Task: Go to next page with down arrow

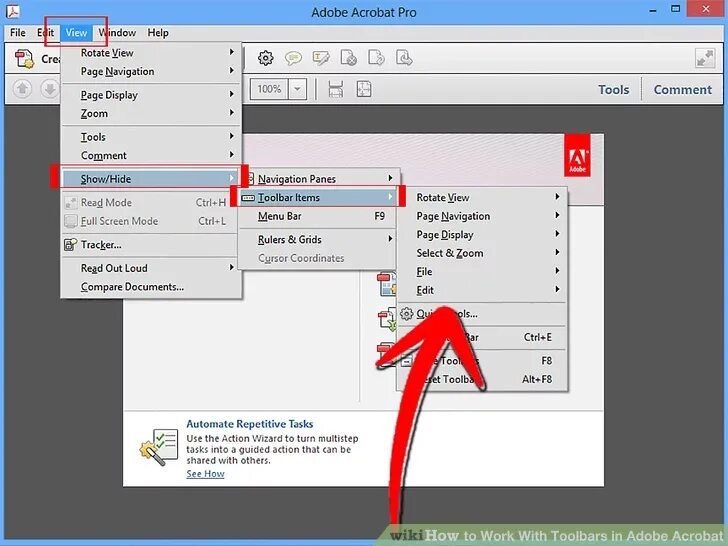Action: point(49,89)
